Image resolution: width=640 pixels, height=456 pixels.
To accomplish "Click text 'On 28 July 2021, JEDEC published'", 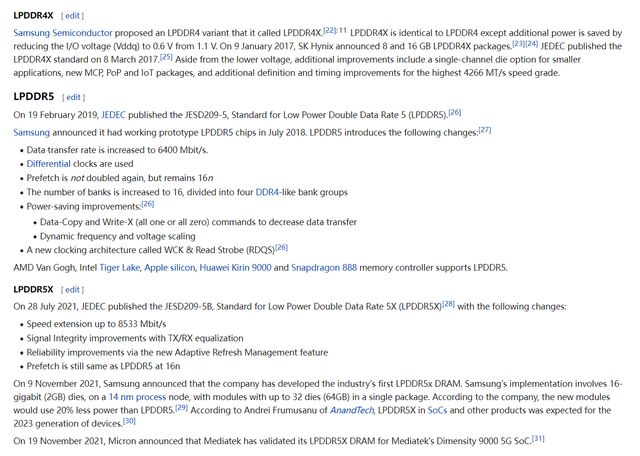I will point(87,306).
